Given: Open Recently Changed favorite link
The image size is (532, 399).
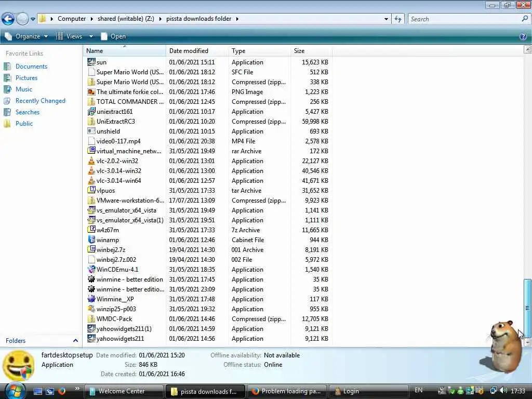Looking at the screenshot, I should coord(41,101).
